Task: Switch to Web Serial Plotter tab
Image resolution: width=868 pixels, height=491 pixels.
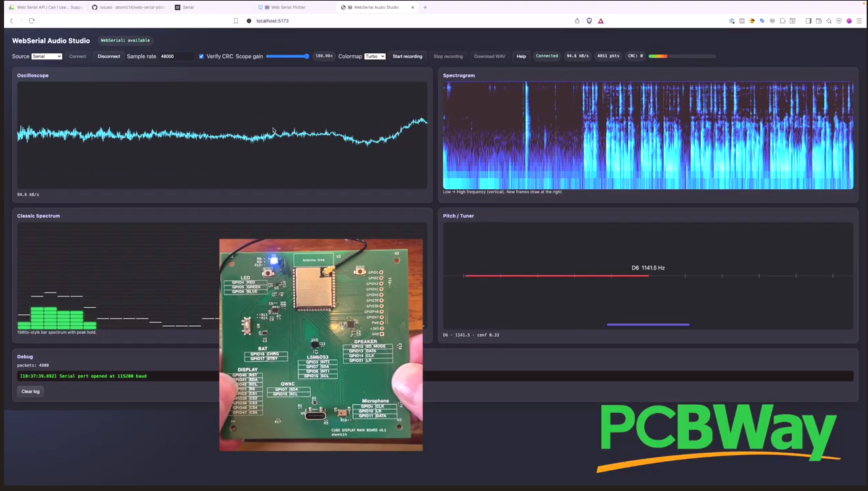Action: (x=294, y=7)
